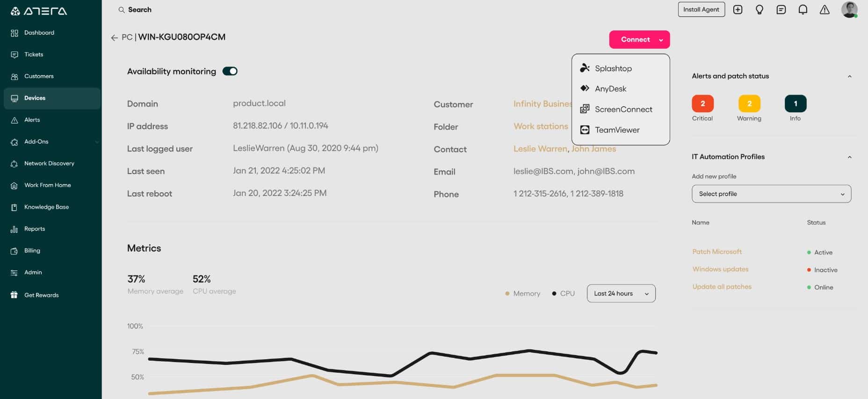Screen dimensions: 868x399
Task: Open the Windows updates profile
Action: [720, 269]
